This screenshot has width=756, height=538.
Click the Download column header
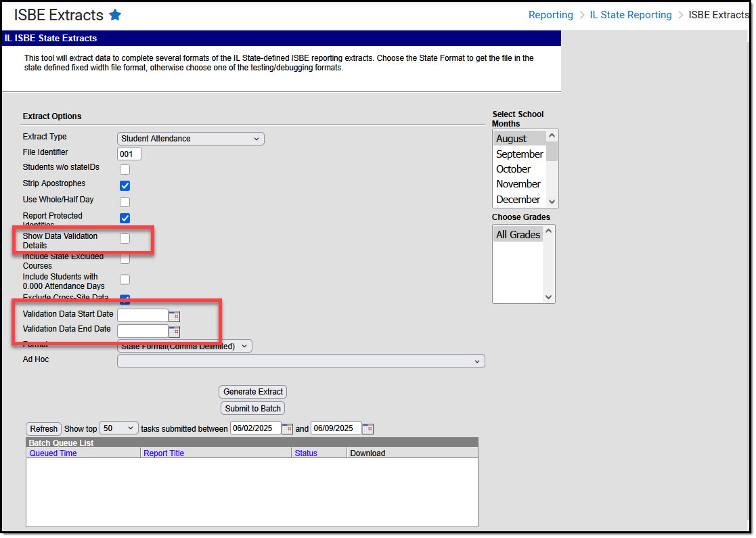(x=368, y=453)
